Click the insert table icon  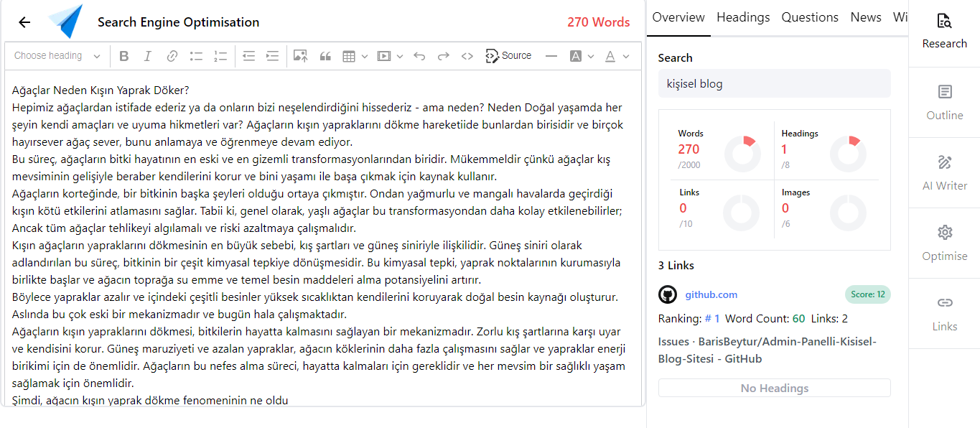click(349, 56)
